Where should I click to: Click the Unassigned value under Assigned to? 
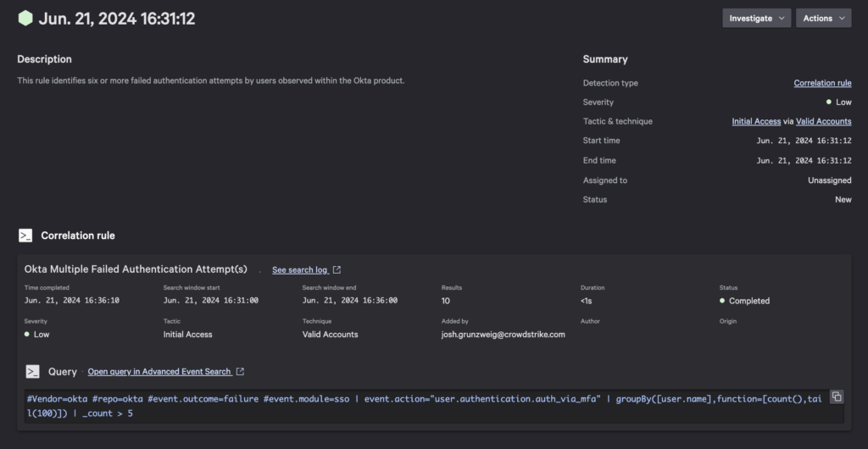click(x=829, y=180)
